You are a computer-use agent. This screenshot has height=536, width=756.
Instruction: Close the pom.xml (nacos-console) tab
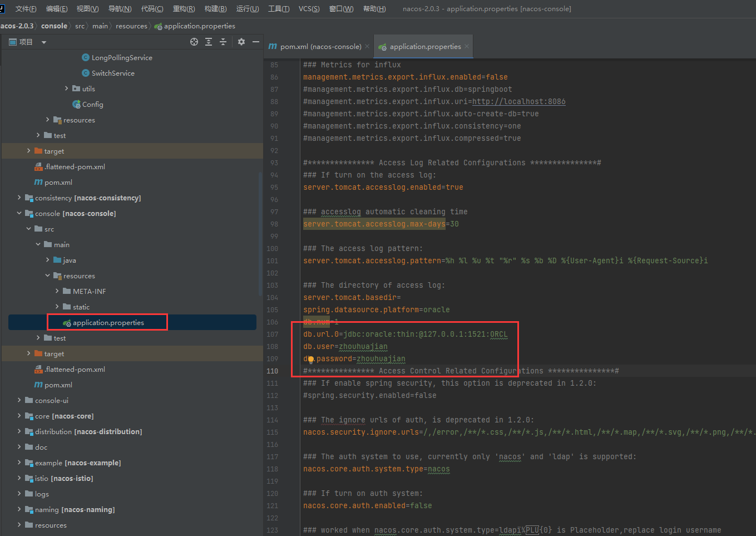[367, 46]
